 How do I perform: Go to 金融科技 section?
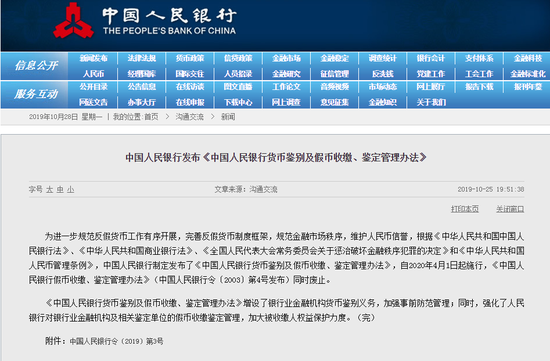[528, 58]
